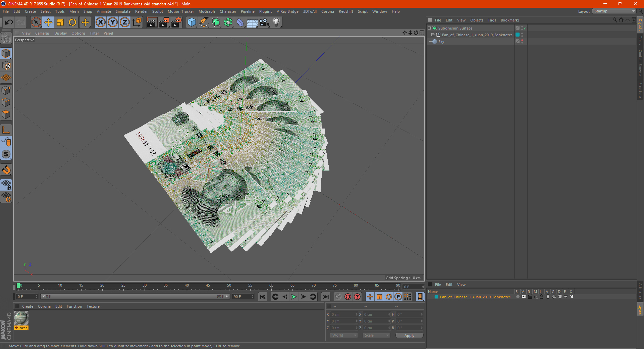Render current view with clapperboard icon

[152, 22]
